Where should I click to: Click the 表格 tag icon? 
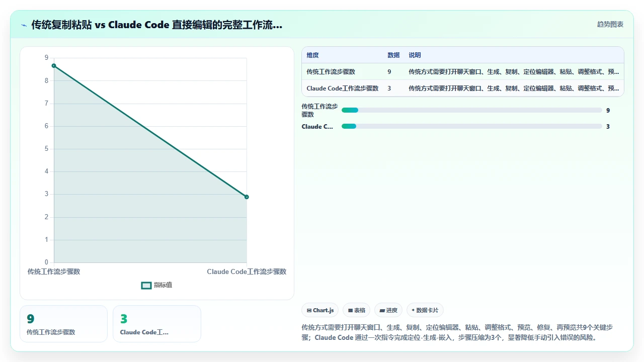(350, 311)
